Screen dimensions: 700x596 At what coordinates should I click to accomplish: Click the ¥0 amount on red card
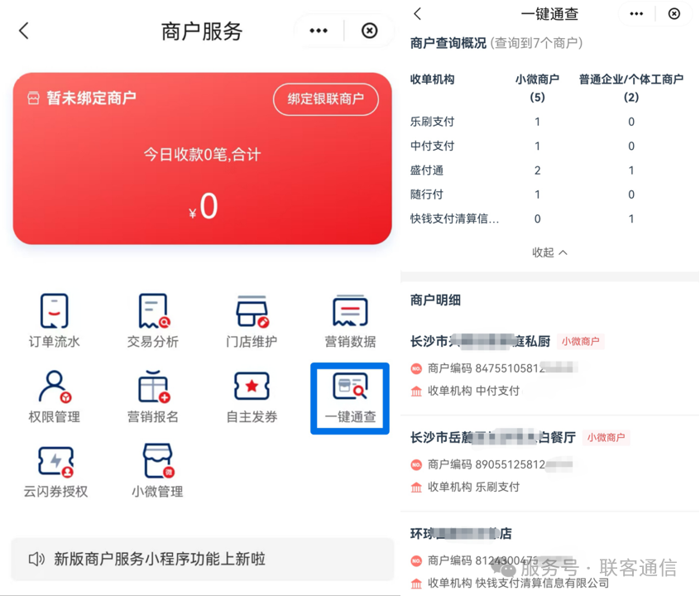click(x=204, y=206)
